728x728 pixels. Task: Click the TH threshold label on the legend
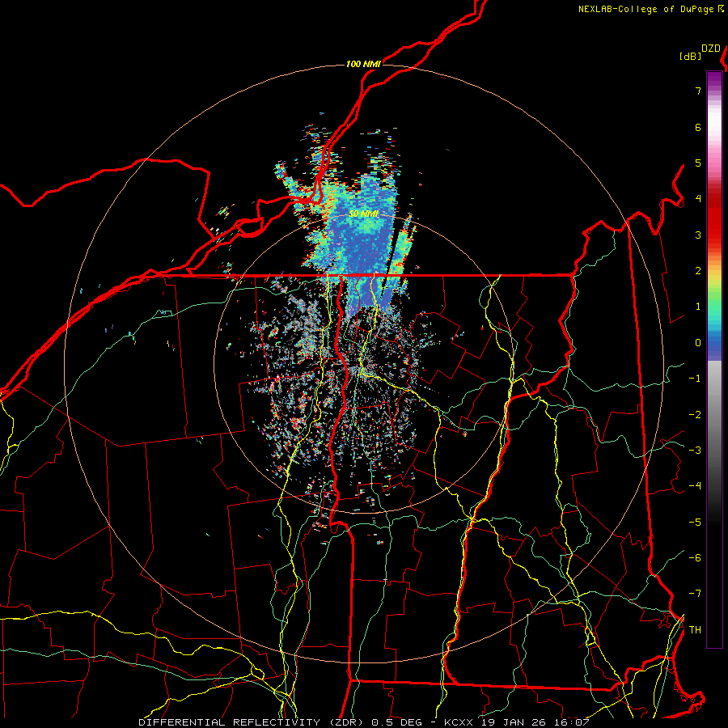(695, 629)
